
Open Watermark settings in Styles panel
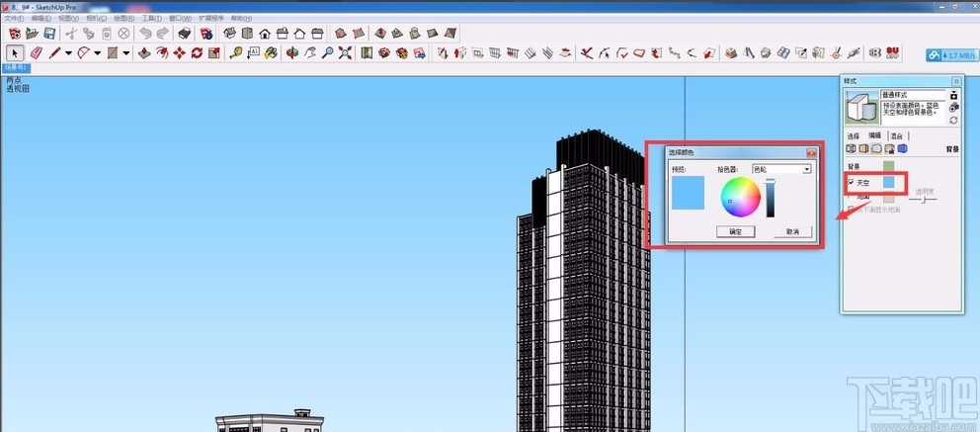pyautogui.click(x=889, y=149)
